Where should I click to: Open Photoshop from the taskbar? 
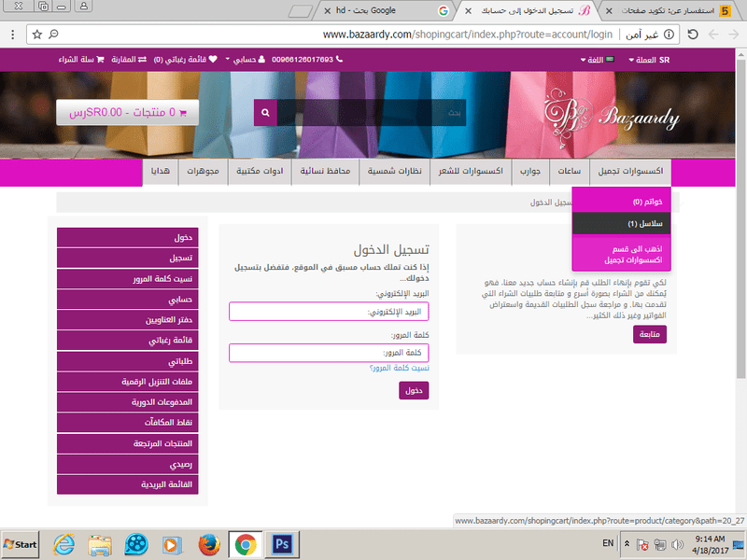[282, 544]
